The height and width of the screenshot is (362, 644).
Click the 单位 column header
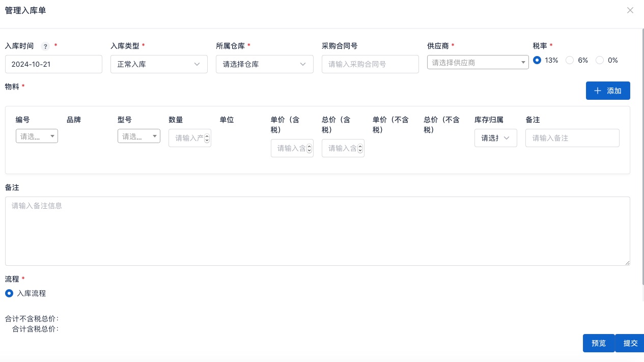click(x=227, y=120)
